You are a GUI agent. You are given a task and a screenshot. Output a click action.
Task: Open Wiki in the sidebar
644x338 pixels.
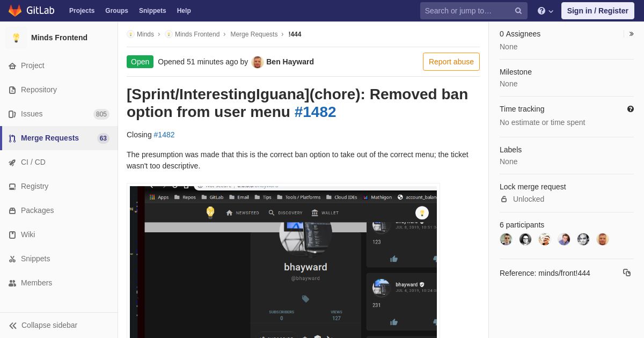28,234
